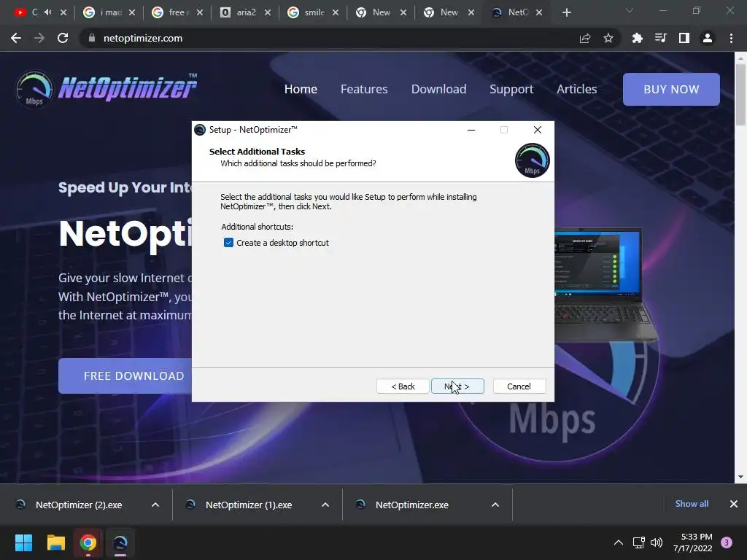
Task: Click the site lock icon
Action: (92, 38)
